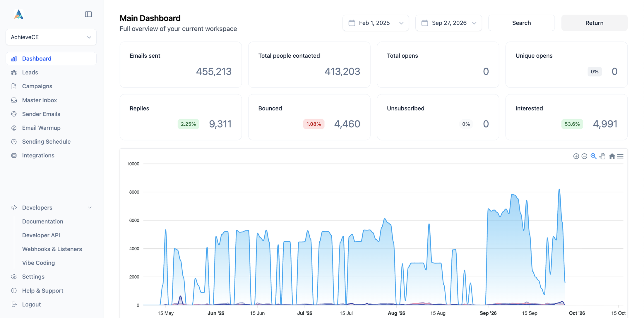Click the 15 Aug axis label
Viewport: 644px width, 318px height.
[x=438, y=313]
